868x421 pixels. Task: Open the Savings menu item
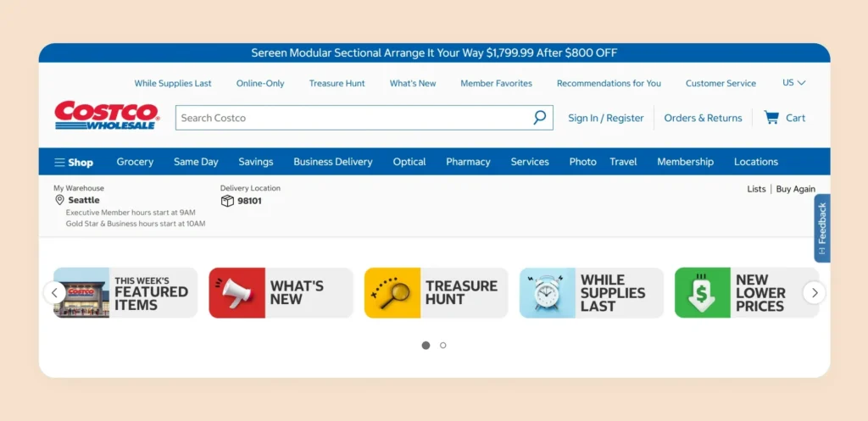click(x=256, y=162)
